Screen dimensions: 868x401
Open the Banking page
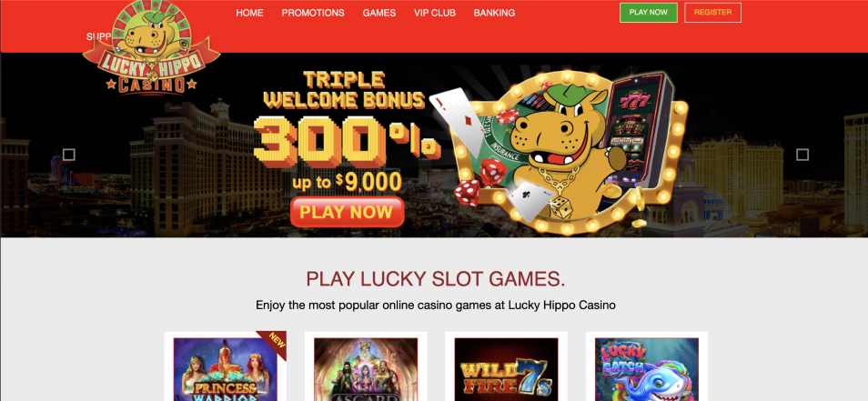(494, 13)
